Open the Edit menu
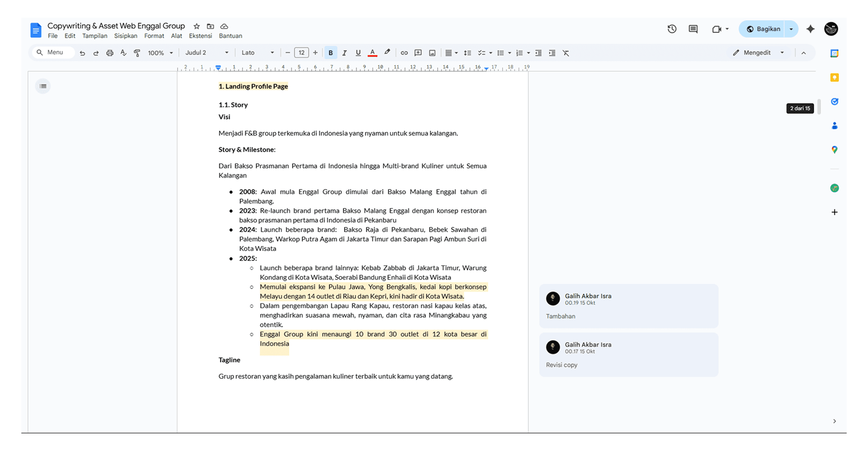The image size is (868, 451). [x=70, y=36]
